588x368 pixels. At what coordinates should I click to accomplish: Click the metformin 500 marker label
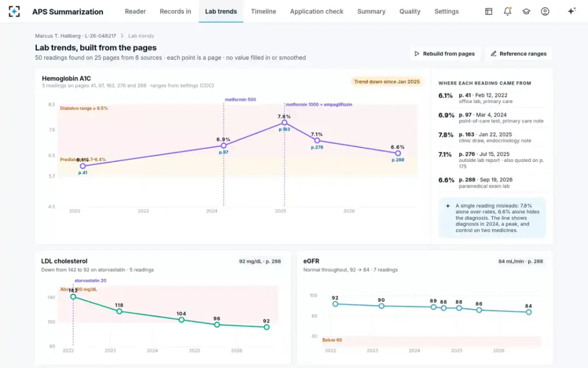[x=240, y=100]
